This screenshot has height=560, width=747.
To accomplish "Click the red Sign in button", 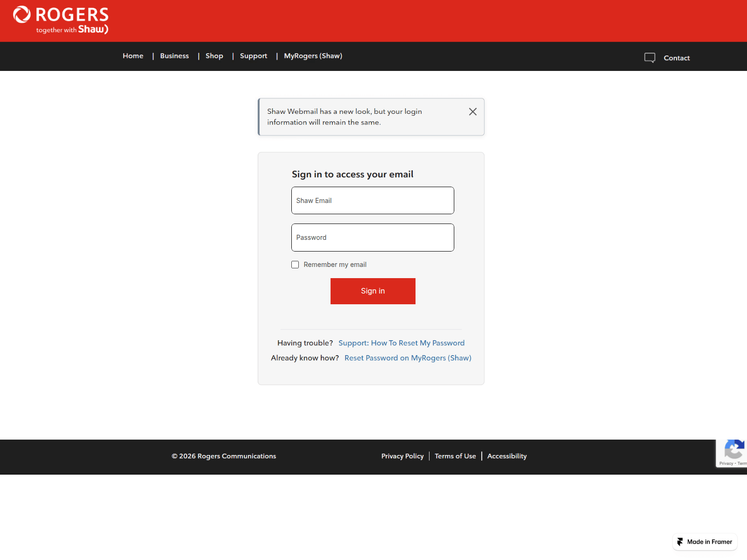I will pos(373,291).
